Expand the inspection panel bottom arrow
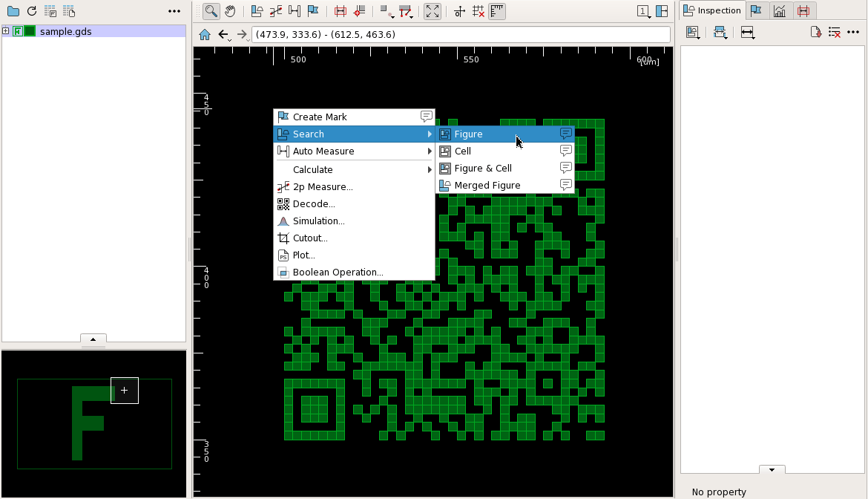Image resolution: width=868 pixels, height=499 pixels. (x=772, y=469)
